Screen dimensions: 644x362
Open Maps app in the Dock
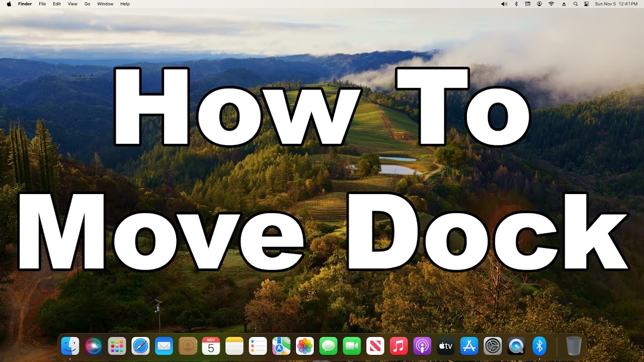point(281,346)
